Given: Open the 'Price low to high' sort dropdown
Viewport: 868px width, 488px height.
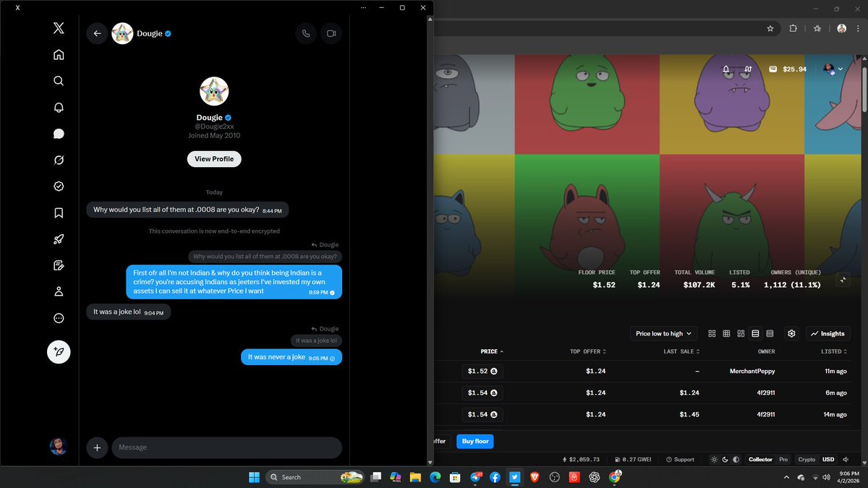Looking at the screenshot, I should click(663, 333).
